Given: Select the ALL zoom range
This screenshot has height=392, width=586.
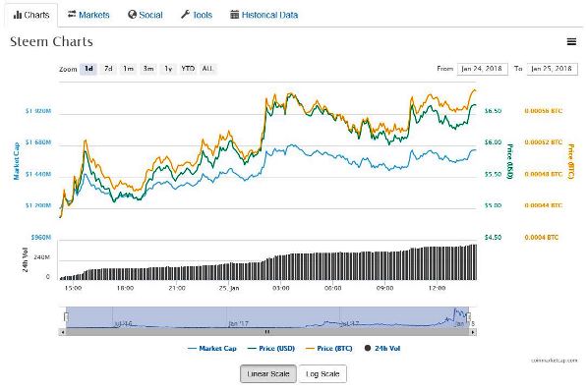Looking at the screenshot, I should pyautogui.click(x=207, y=69).
